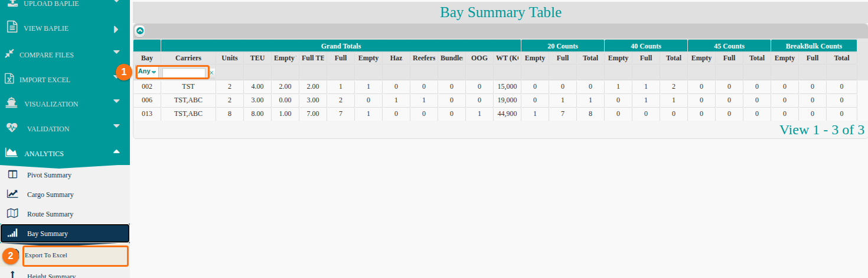
Task: Click the 45 Counts group header
Action: pyautogui.click(x=729, y=46)
